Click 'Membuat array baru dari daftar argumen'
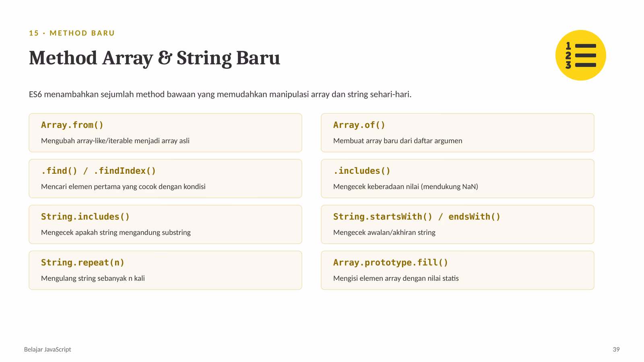Image resolution: width=644 pixels, height=362 pixels. pyautogui.click(x=398, y=141)
